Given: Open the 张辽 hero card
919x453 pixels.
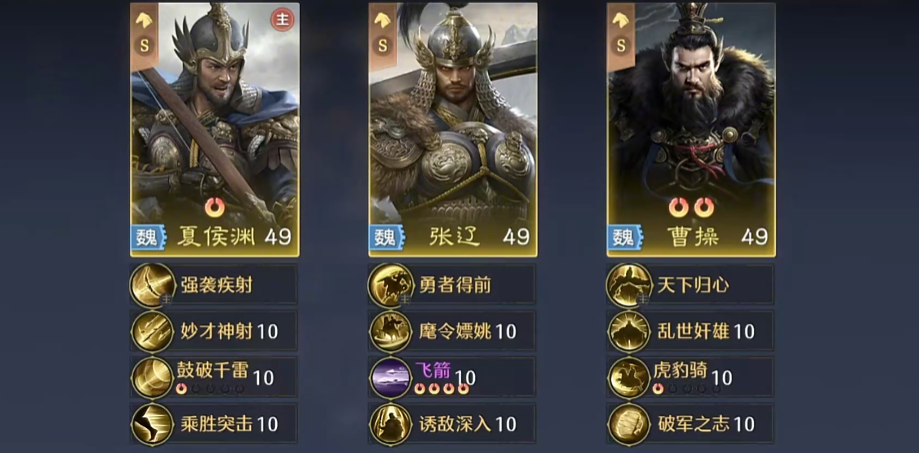Looking at the screenshot, I should pyautogui.click(x=452, y=130).
